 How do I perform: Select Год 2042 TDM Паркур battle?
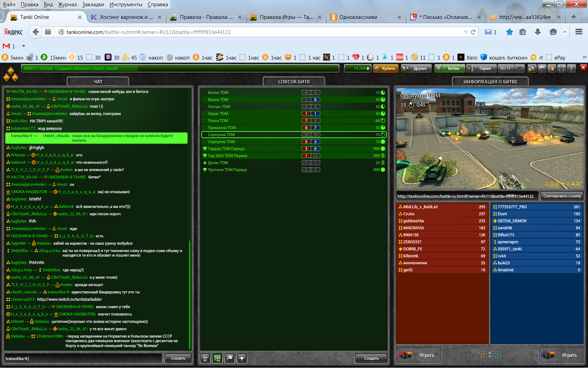pos(294,156)
